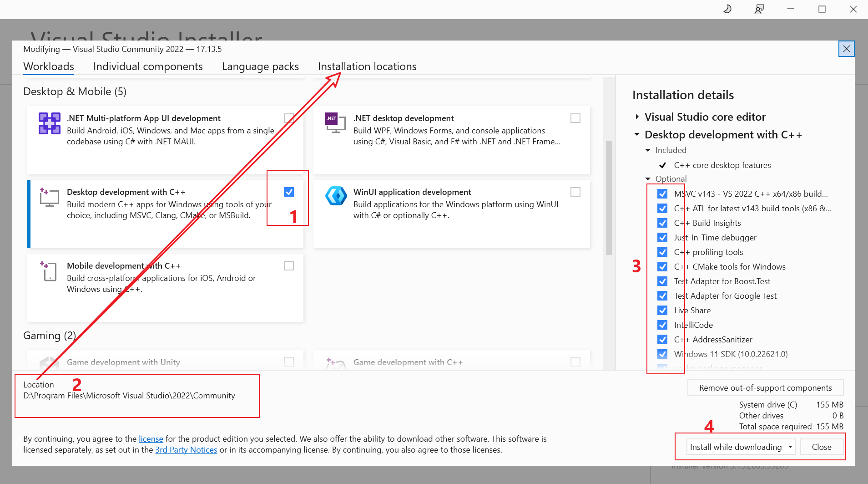The image size is (868, 484).
Task: Check the .NET Multi-platform App UI workload
Action: 289,118
